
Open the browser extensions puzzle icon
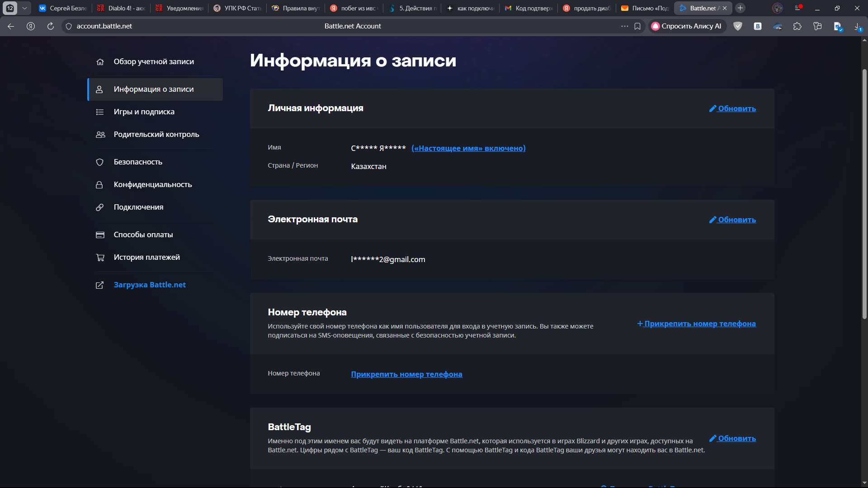[x=797, y=26]
